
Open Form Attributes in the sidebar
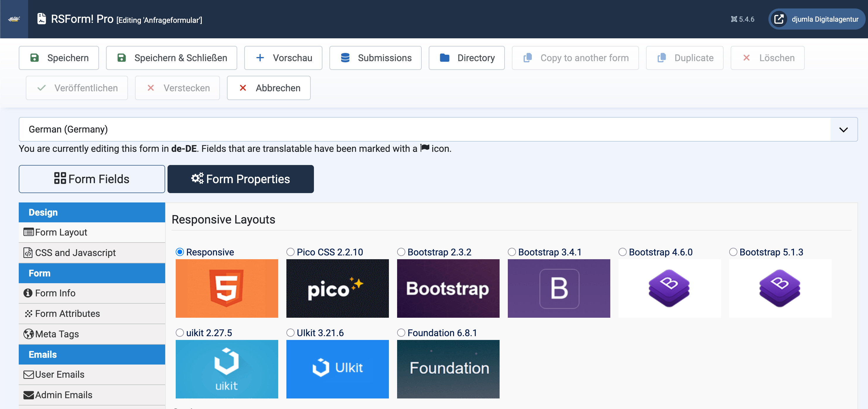pyautogui.click(x=92, y=313)
